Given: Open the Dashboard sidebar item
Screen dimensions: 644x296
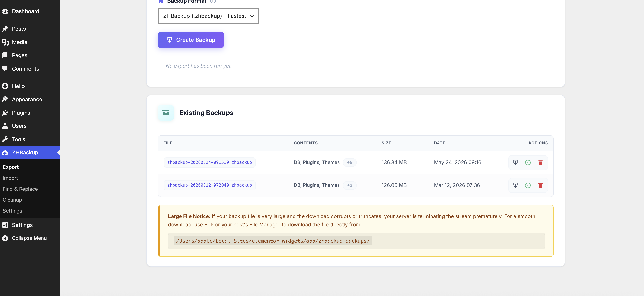Looking at the screenshot, I should 30,11.
